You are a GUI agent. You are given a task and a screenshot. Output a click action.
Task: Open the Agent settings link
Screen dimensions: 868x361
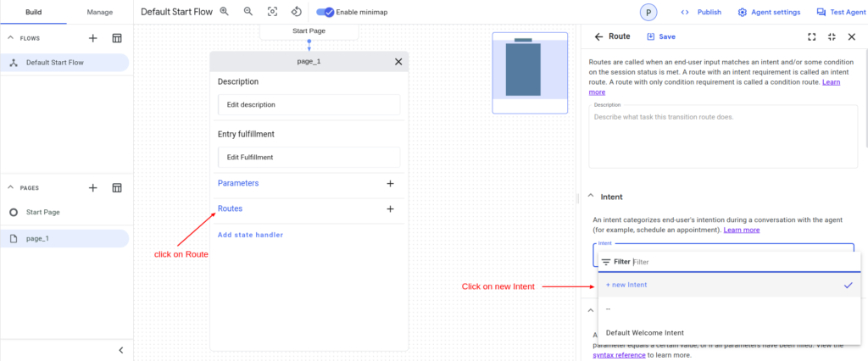769,12
